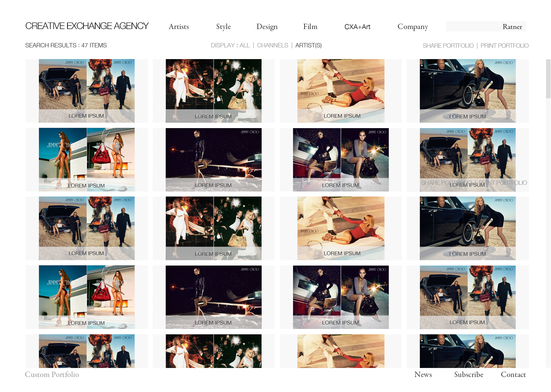This screenshot has height=392, width=551.
Task: Open second-row night airplane thumbnail
Action: pyautogui.click(x=214, y=159)
